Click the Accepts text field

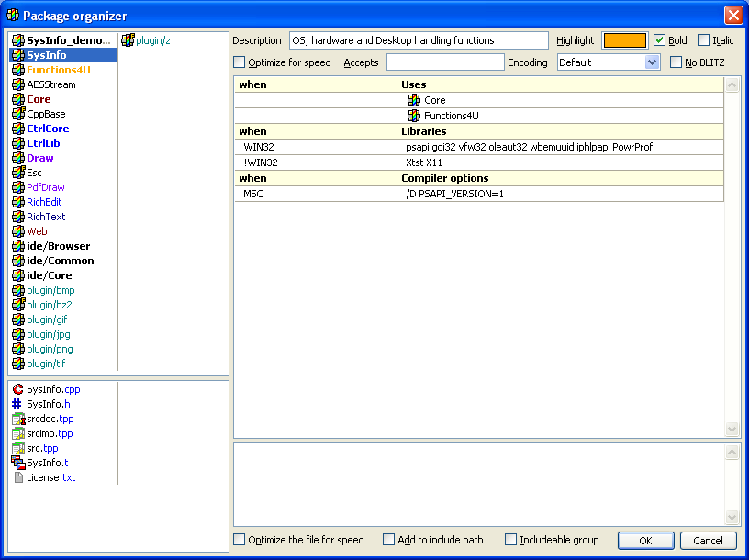click(x=445, y=62)
